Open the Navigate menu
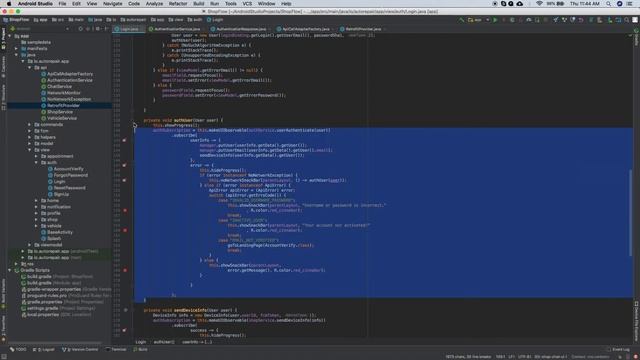This screenshot has height=360, width=640. click(112, 4)
